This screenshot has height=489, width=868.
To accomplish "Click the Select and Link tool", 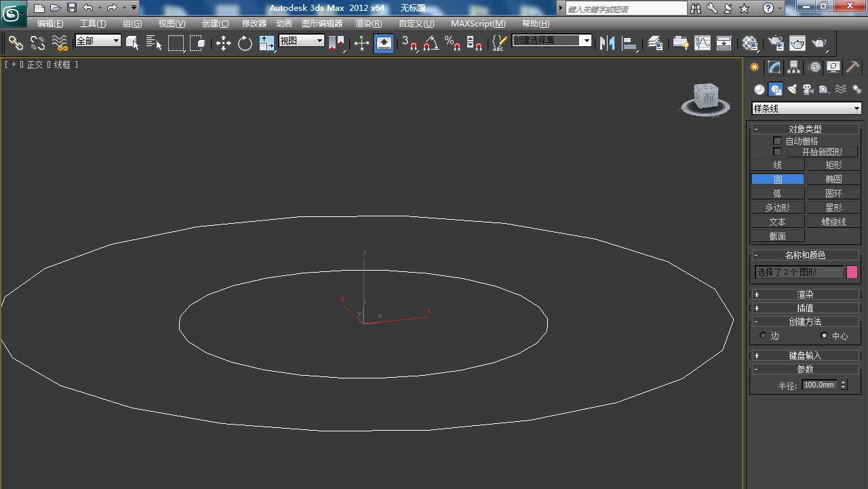I will pos(16,43).
